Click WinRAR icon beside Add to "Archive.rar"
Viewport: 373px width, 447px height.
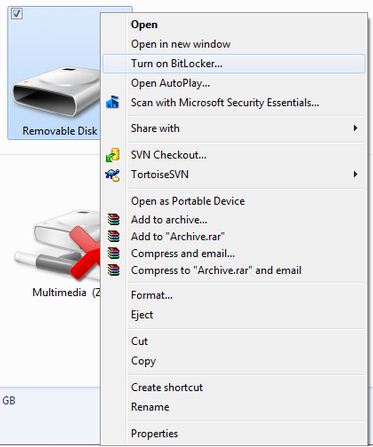pyautogui.click(x=114, y=236)
